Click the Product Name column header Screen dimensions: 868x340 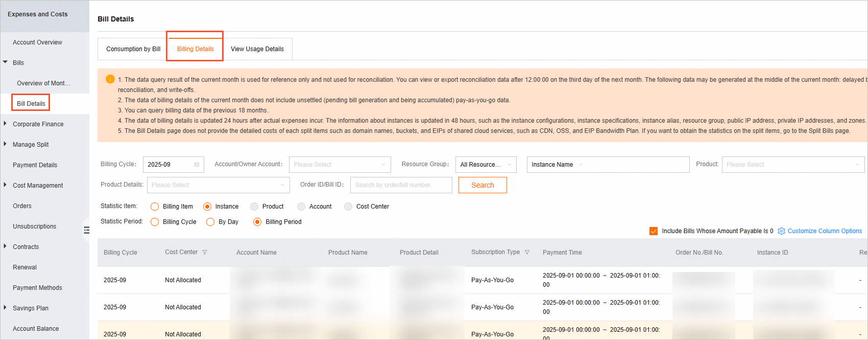(x=348, y=253)
